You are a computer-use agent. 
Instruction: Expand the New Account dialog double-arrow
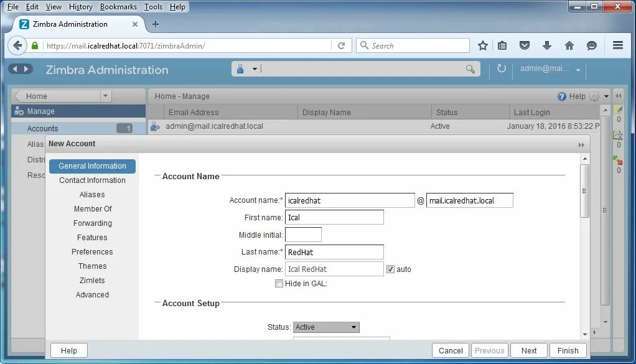(581, 145)
